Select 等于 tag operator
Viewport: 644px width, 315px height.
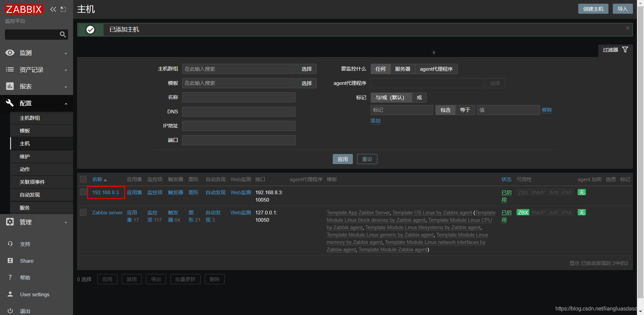(465, 110)
